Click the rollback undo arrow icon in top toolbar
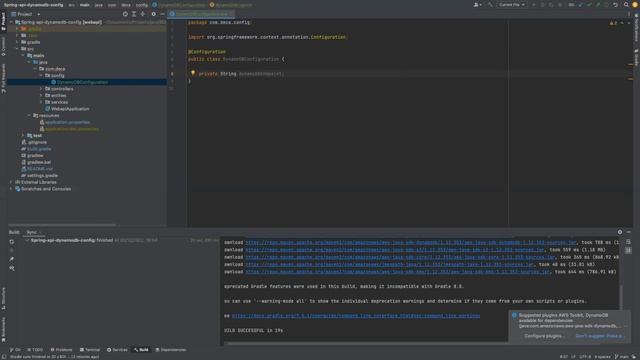Viewport: 640px width, 360px height. pos(615,5)
